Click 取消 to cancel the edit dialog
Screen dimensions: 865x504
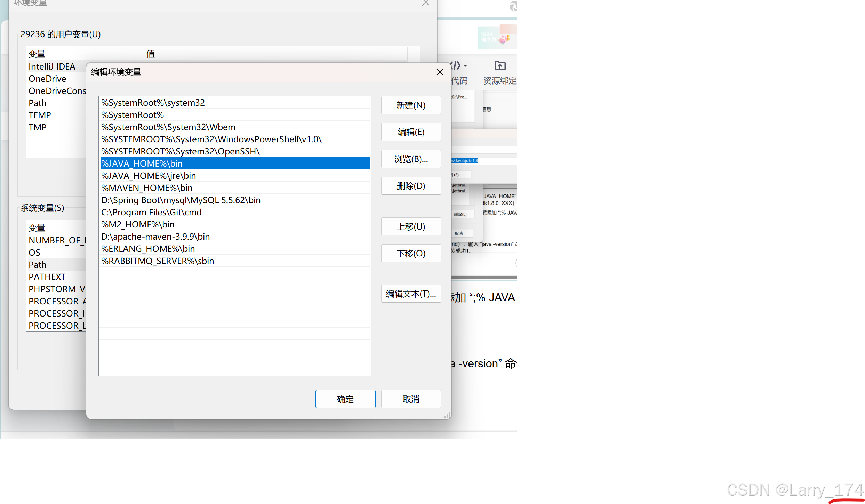[x=411, y=399]
